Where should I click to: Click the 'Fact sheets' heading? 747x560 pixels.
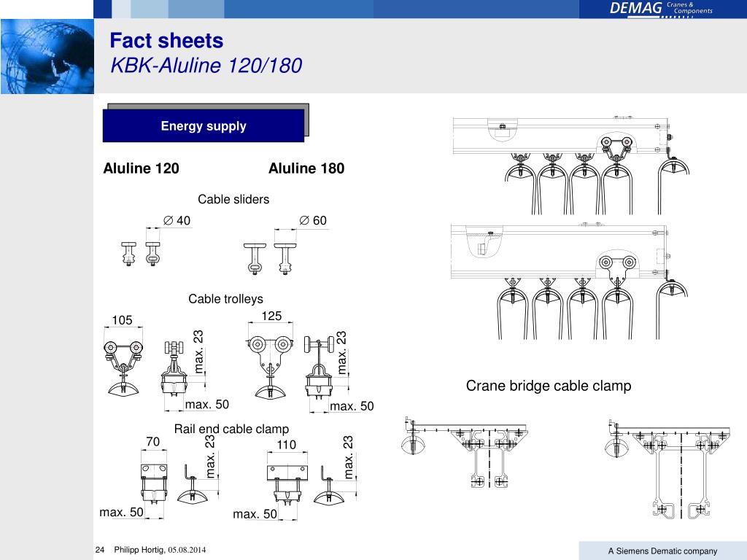click(x=166, y=41)
